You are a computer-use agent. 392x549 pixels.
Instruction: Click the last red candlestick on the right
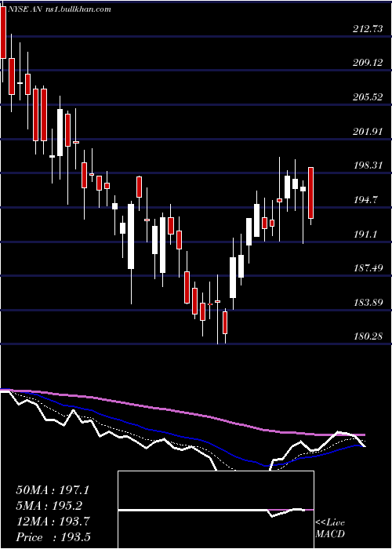(310, 193)
